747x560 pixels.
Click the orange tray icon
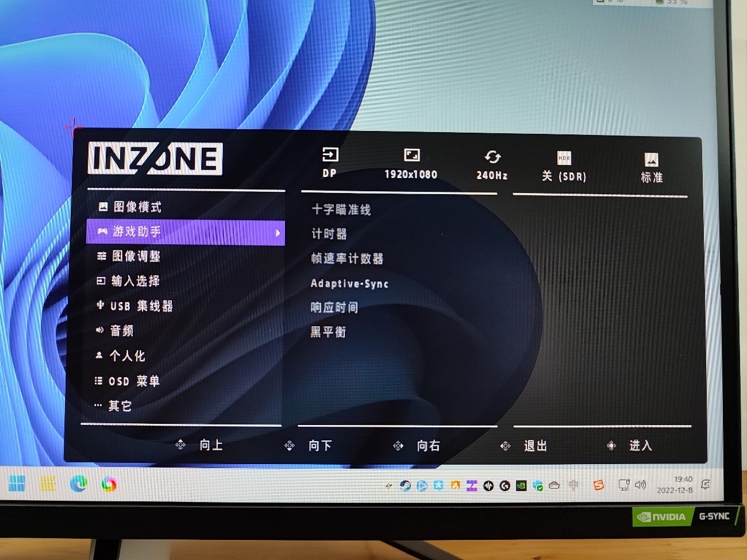click(455, 486)
